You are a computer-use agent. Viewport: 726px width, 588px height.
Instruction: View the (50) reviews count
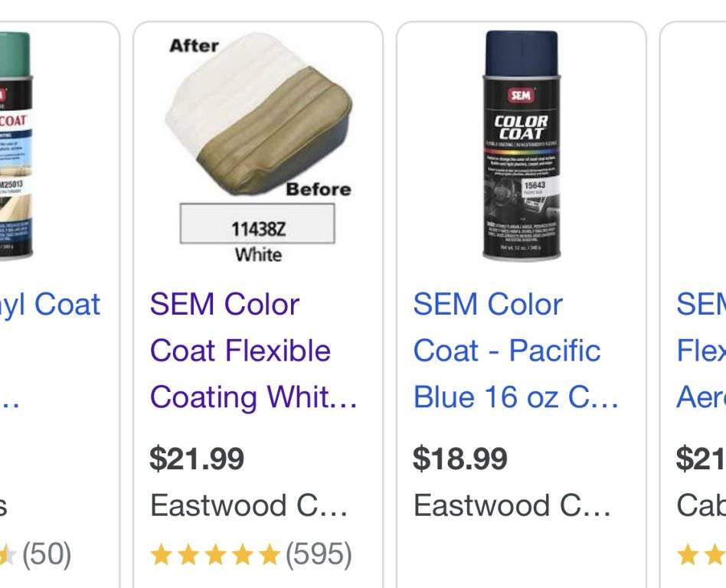tap(47, 554)
